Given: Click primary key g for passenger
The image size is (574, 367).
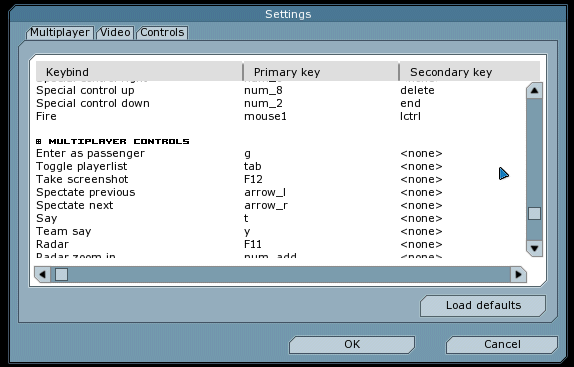Looking at the screenshot, I should coord(248,154).
